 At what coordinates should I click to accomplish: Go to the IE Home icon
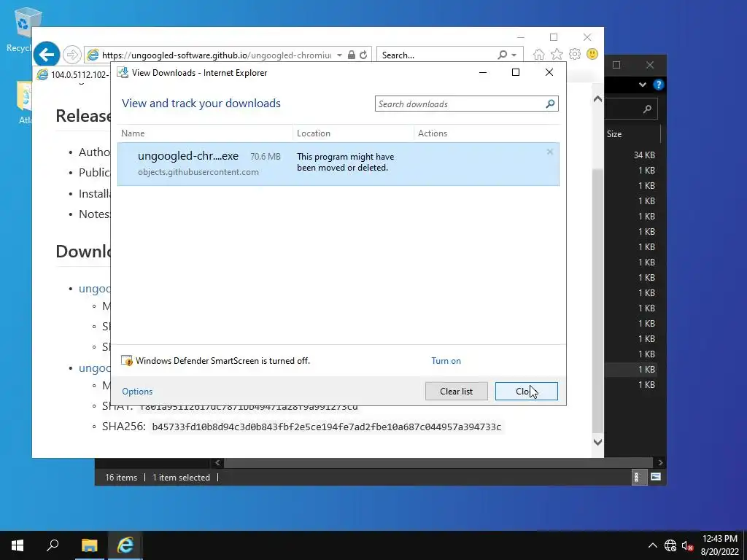539,54
